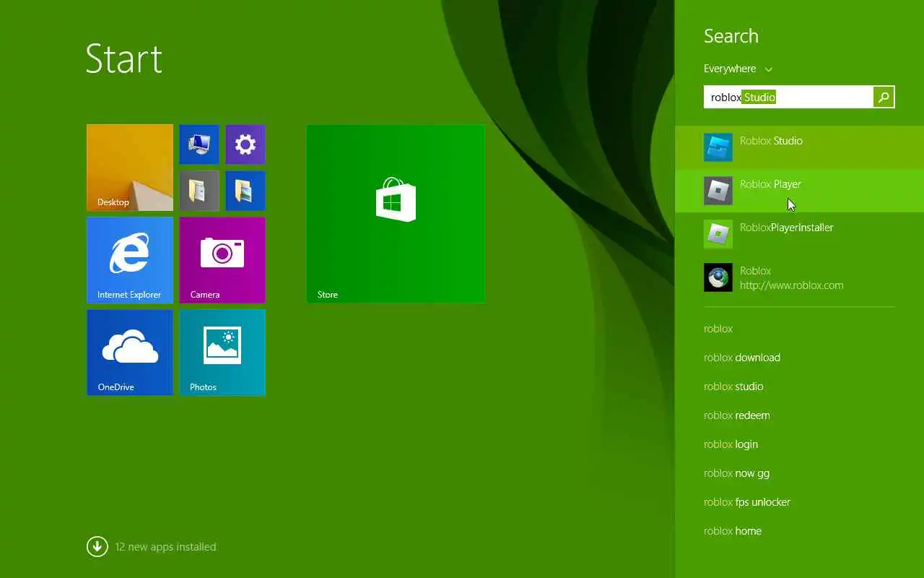Select the 'roblox download' suggestion

[x=742, y=358]
